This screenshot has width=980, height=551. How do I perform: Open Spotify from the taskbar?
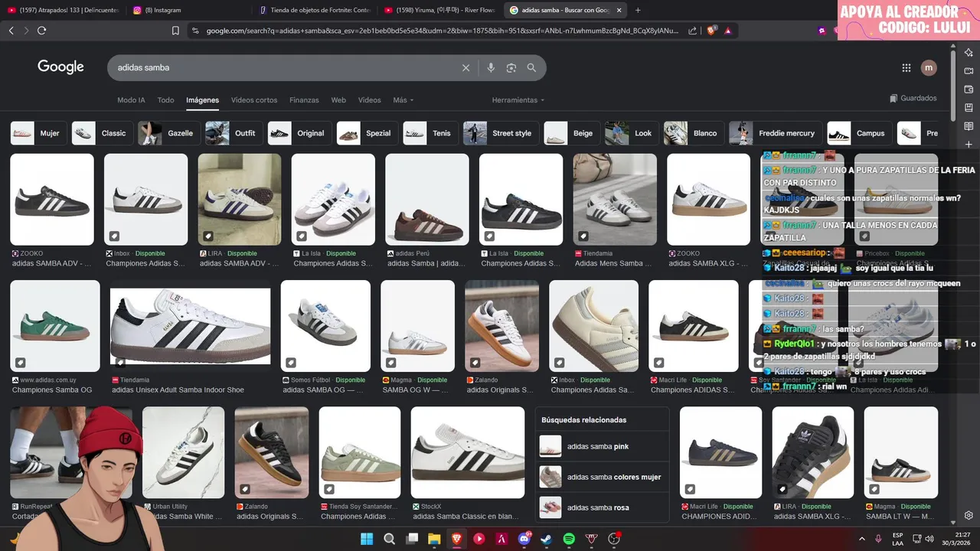coord(570,539)
